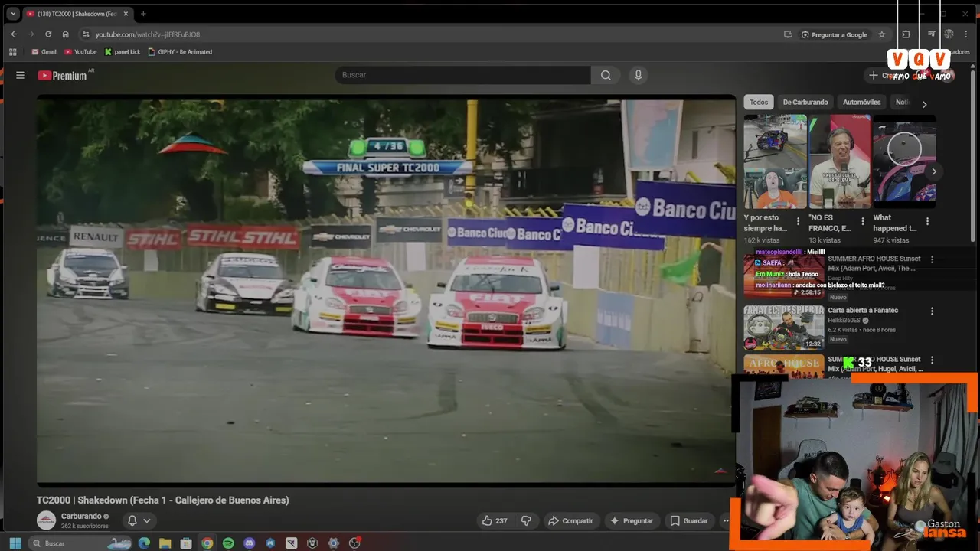Viewport: 980px width, 551px height.
Task: Open the Chrome home page button
Action: click(x=66, y=34)
